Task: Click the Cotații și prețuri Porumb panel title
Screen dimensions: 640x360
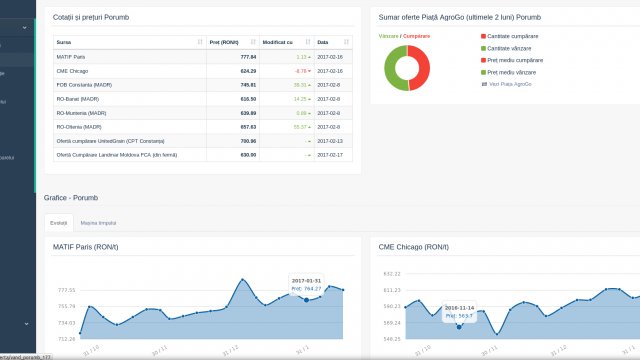Action: coord(91,17)
